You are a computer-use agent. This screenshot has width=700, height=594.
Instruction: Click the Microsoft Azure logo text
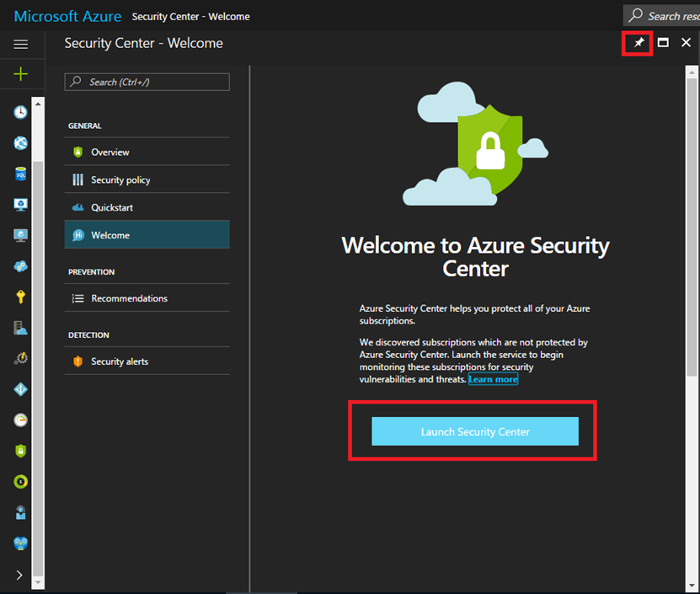coord(67,17)
